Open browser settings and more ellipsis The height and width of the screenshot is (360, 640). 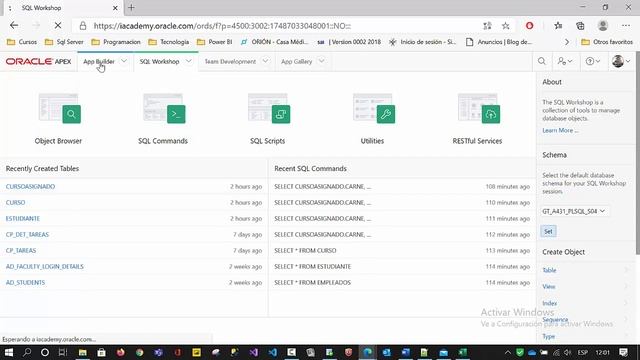[x=626, y=26]
